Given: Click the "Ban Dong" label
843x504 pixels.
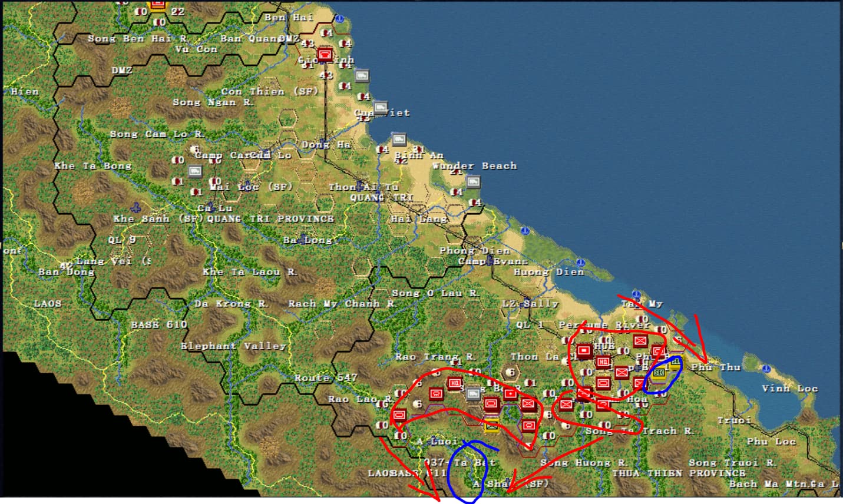Looking at the screenshot, I should pyautogui.click(x=66, y=271).
